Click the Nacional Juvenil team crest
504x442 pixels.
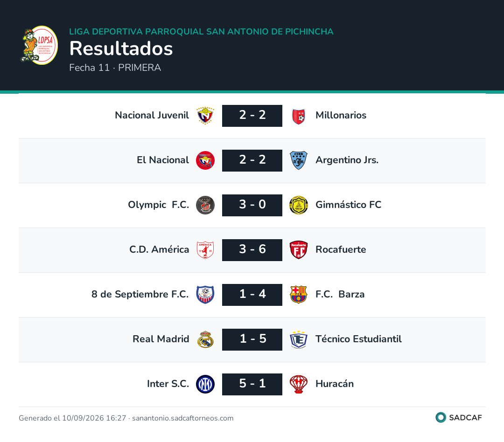205,116
